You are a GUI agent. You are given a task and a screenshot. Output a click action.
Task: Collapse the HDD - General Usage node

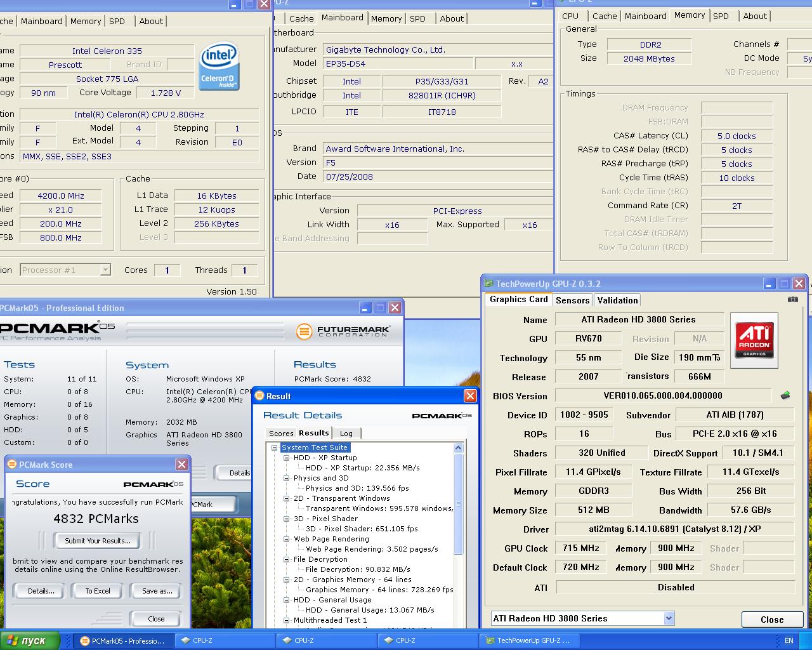287,600
